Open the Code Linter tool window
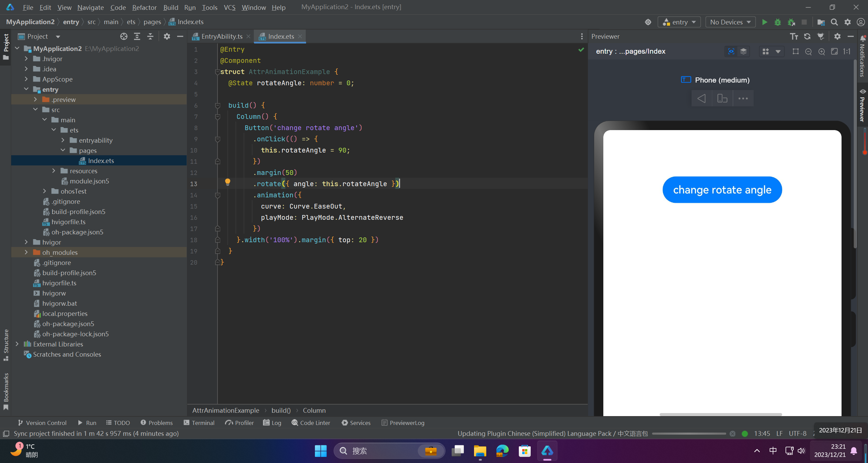The image size is (868, 463). pyautogui.click(x=311, y=423)
